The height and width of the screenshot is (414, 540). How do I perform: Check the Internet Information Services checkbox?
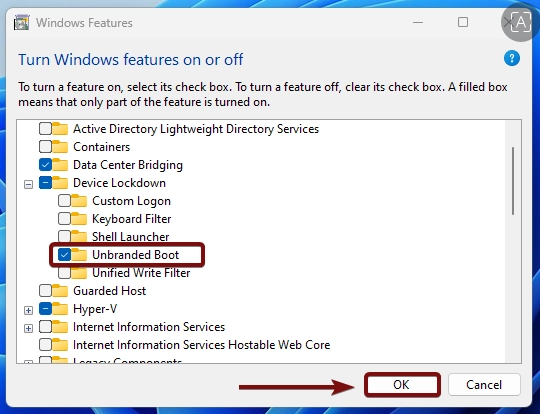[45, 327]
